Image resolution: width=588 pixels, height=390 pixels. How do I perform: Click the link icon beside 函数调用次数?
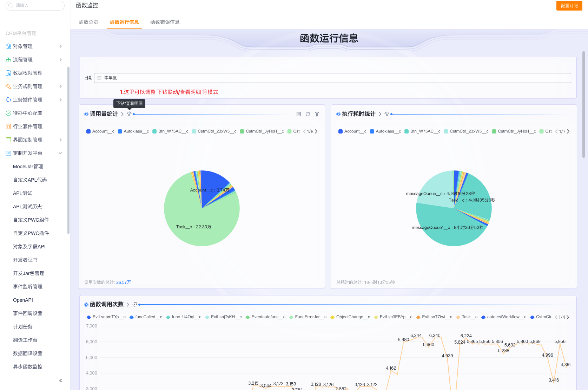pyautogui.click(x=135, y=304)
